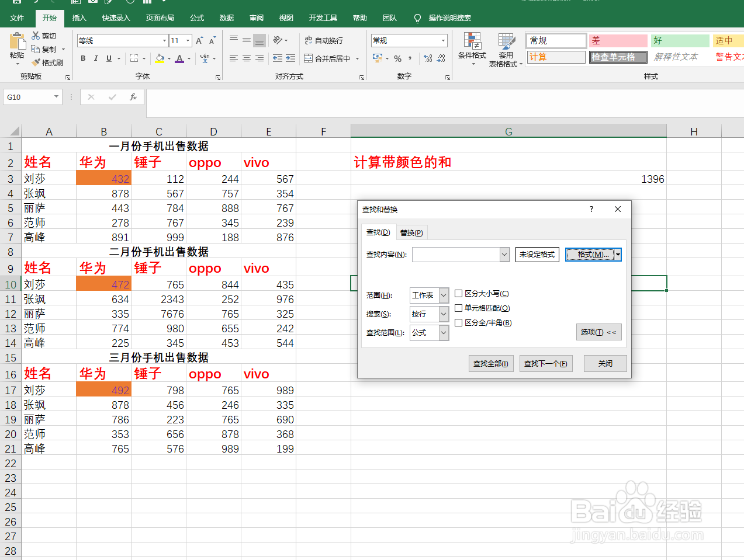Click the 格式(M) format button

(589, 254)
